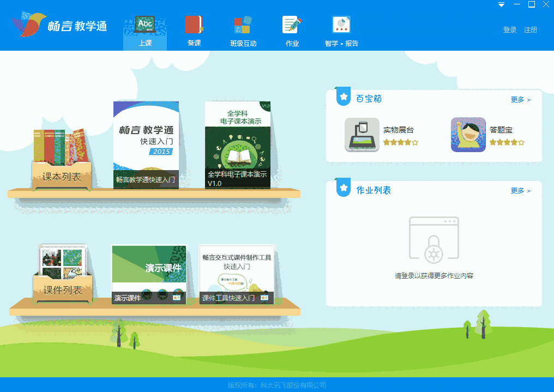554x392 pixels.
Task: Click the 登录 login link
Action: pos(510,30)
